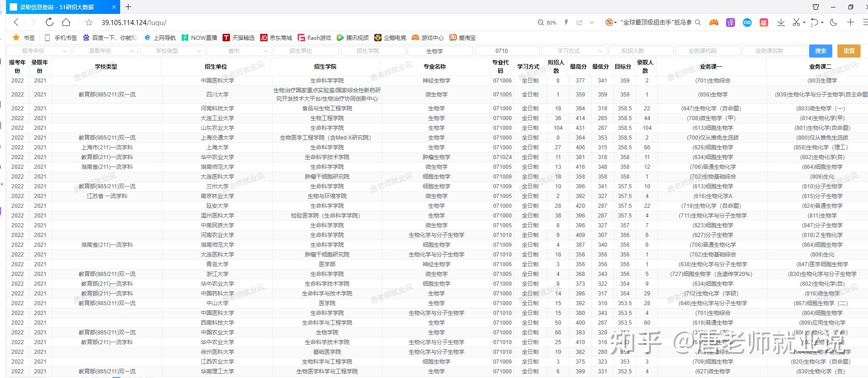Click the blue 搜索 button

click(x=820, y=51)
